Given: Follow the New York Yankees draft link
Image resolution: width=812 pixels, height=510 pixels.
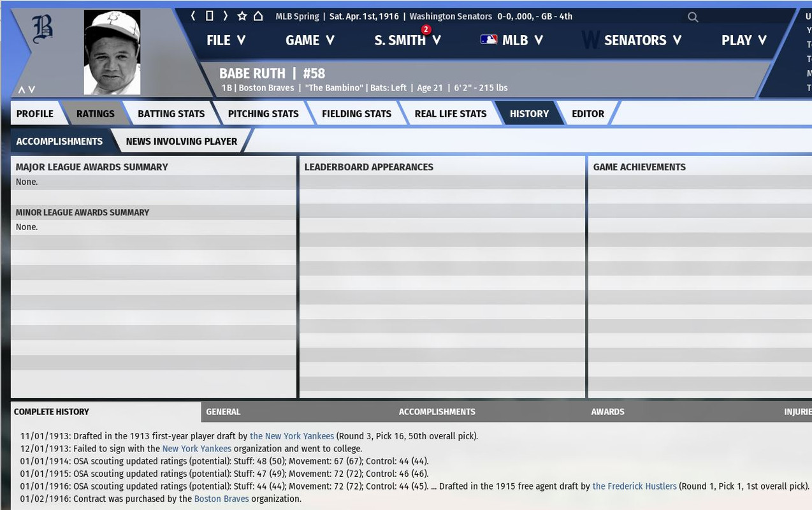Looking at the screenshot, I should click(x=292, y=436).
